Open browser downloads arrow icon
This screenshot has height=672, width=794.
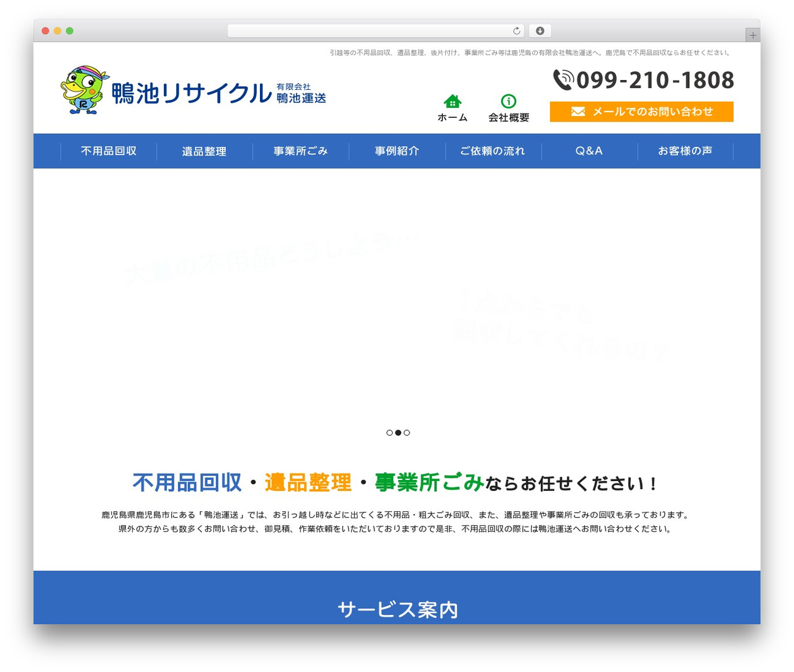(x=540, y=31)
